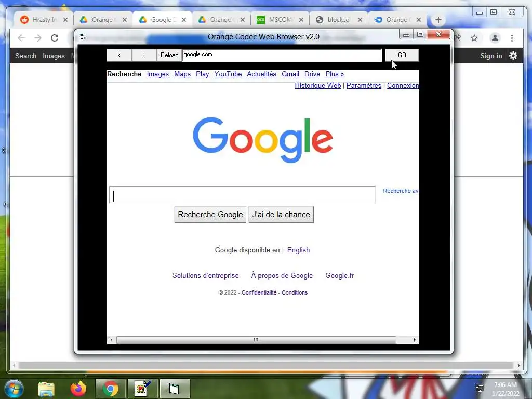Open À propos de Google link
Image resolution: width=532 pixels, height=399 pixels.
point(282,275)
